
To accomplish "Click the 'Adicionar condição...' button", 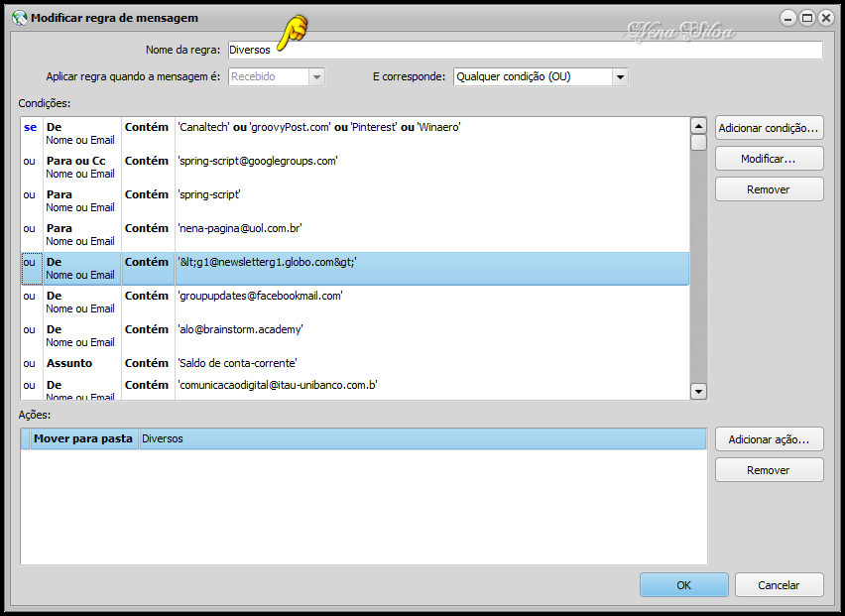I will [x=769, y=128].
